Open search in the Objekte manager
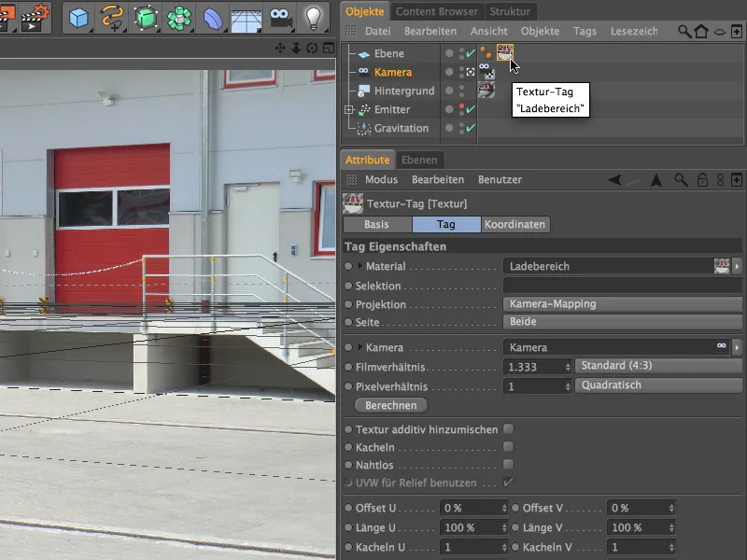Image resolution: width=747 pixels, height=560 pixels. [684, 32]
